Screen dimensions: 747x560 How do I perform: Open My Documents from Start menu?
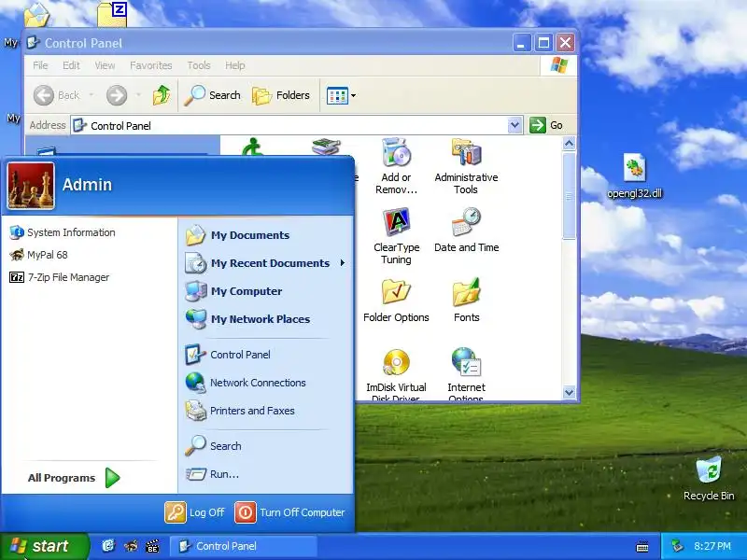[238, 235]
